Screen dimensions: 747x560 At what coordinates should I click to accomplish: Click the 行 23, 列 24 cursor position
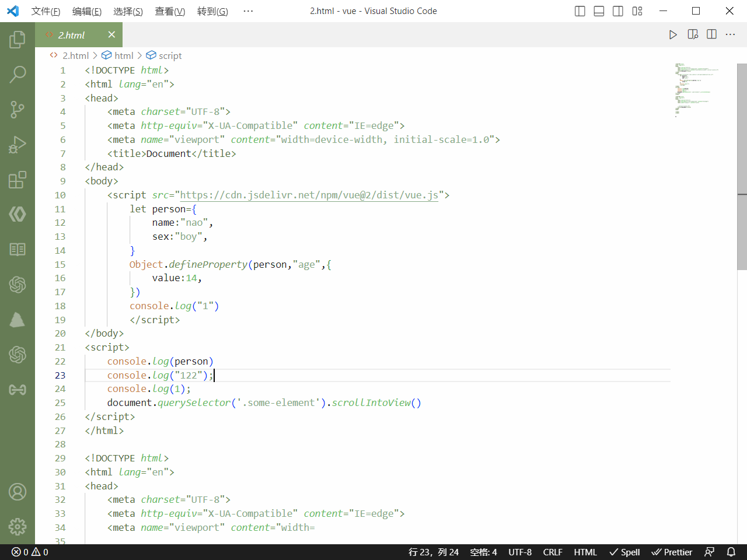tap(434, 552)
